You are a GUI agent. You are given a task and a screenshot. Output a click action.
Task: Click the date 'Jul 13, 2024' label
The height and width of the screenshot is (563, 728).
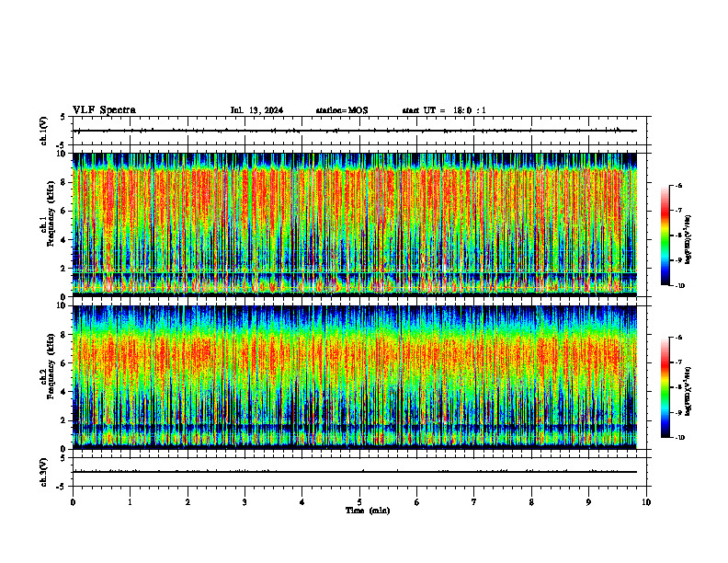point(256,110)
